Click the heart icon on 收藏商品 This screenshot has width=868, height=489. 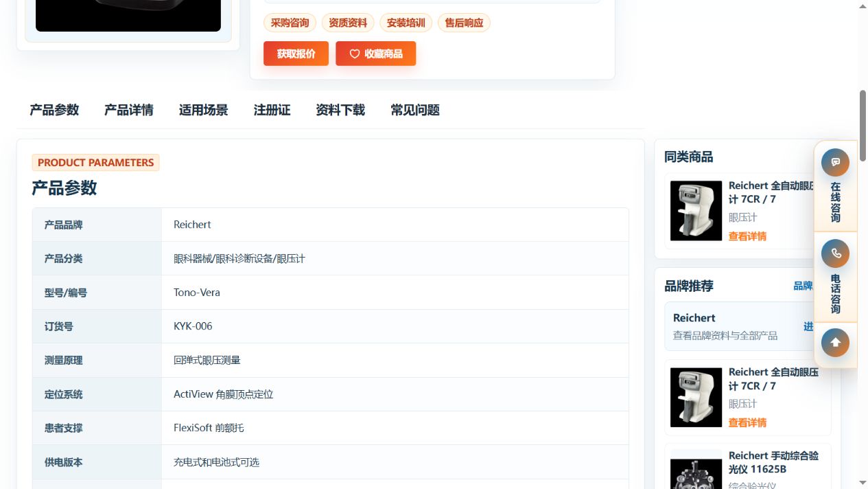pyautogui.click(x=355, y=54)
